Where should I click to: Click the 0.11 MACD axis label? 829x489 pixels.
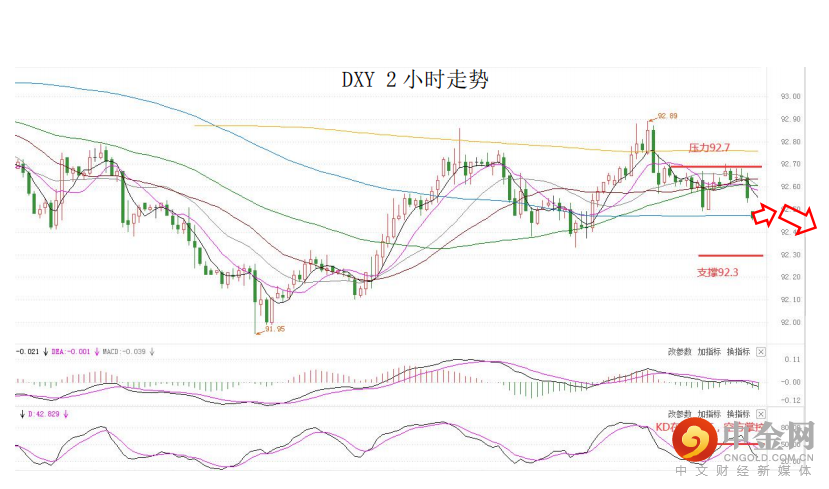point(793,359)
